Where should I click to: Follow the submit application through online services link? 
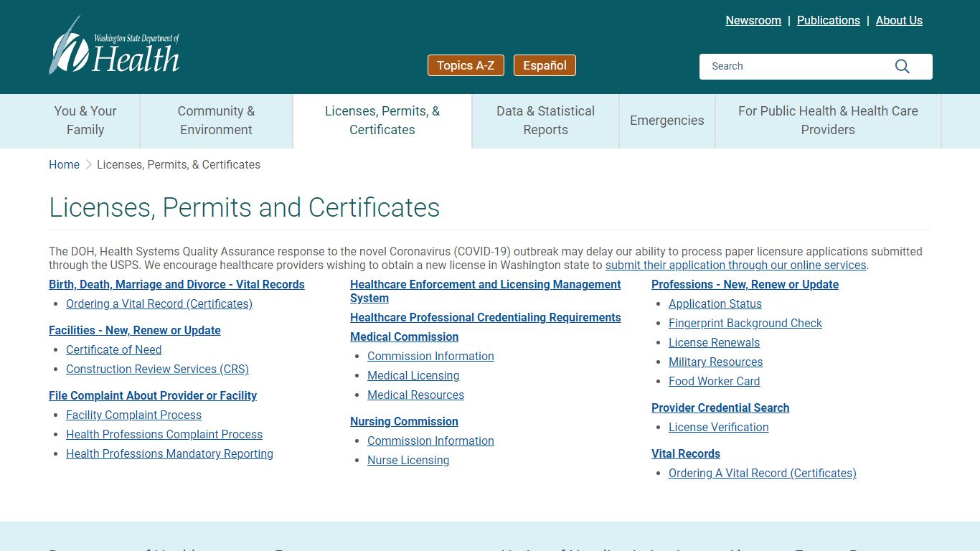(x=735, y=265)
